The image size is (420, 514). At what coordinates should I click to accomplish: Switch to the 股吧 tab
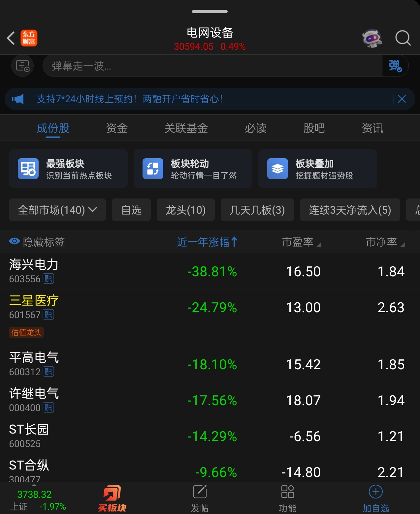click(314, 128)
